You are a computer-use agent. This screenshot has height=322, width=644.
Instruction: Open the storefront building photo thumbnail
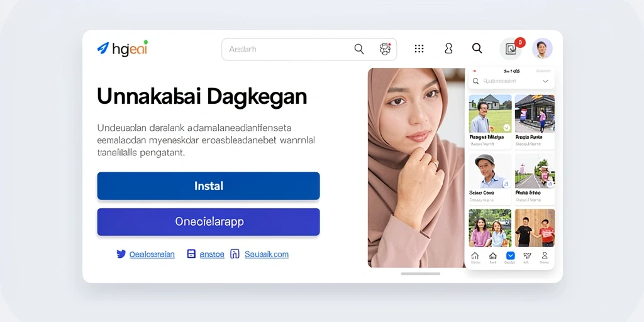(x=535, y=113)
